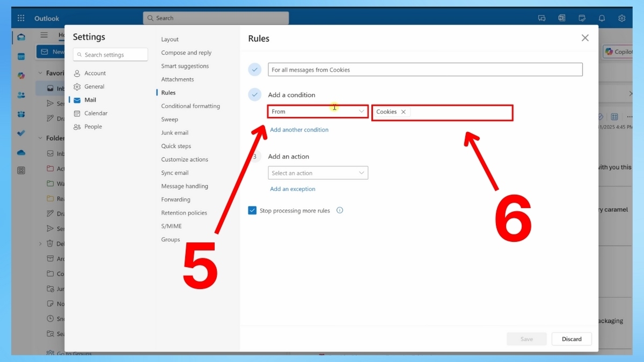This screenshot has width=644, height=362.
Task: Go to Smart suggestions settings
Action: click(185, 66)
